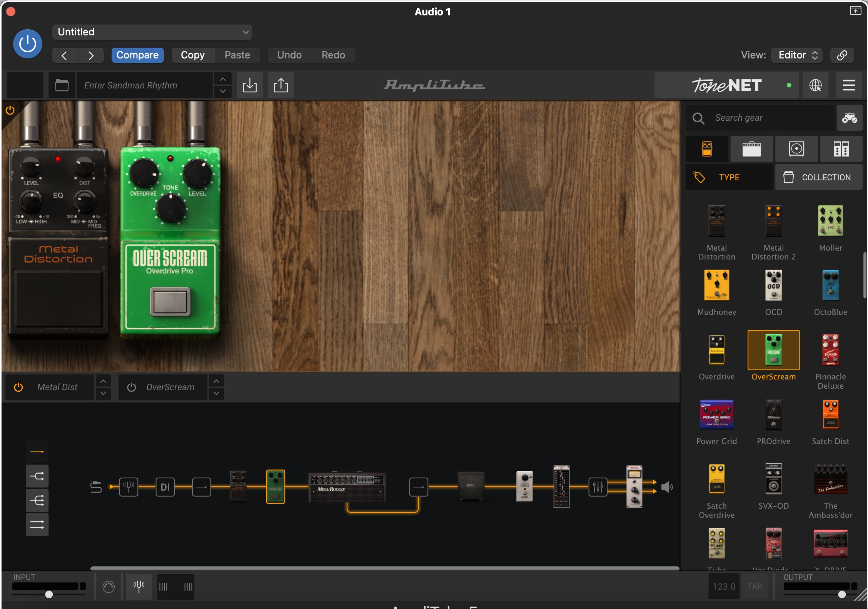Click the save preset download icon
The height and width of the screenshot is (609, 868).
click(250, 85)
